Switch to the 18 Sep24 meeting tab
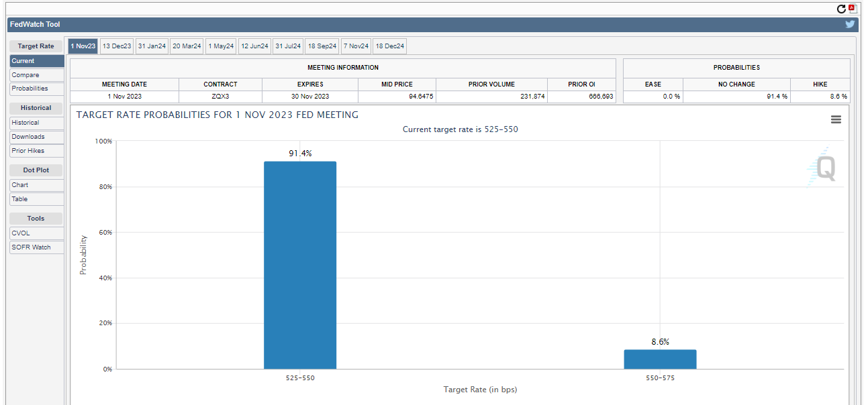Viewport: 868px width, 405px height. (x=322, y=46)
